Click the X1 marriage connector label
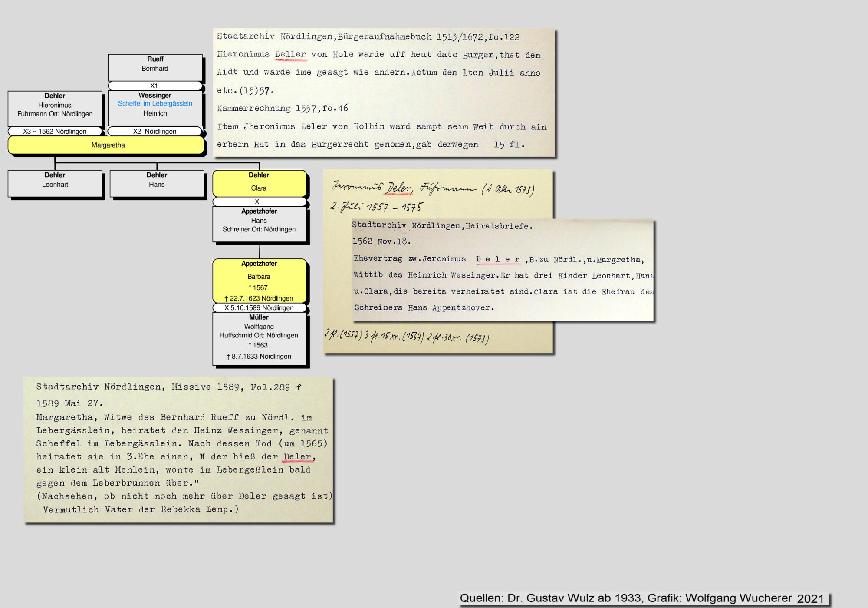Screen dimensions: 868x608 coord(155,86)
